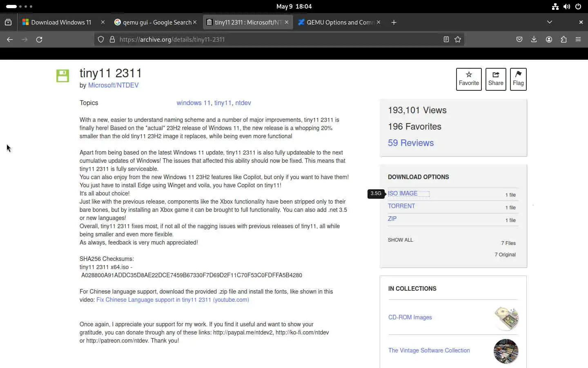Expand the list all tabs chevron
588x368 pixels.
pyautogui.click(x=550, y=22)
